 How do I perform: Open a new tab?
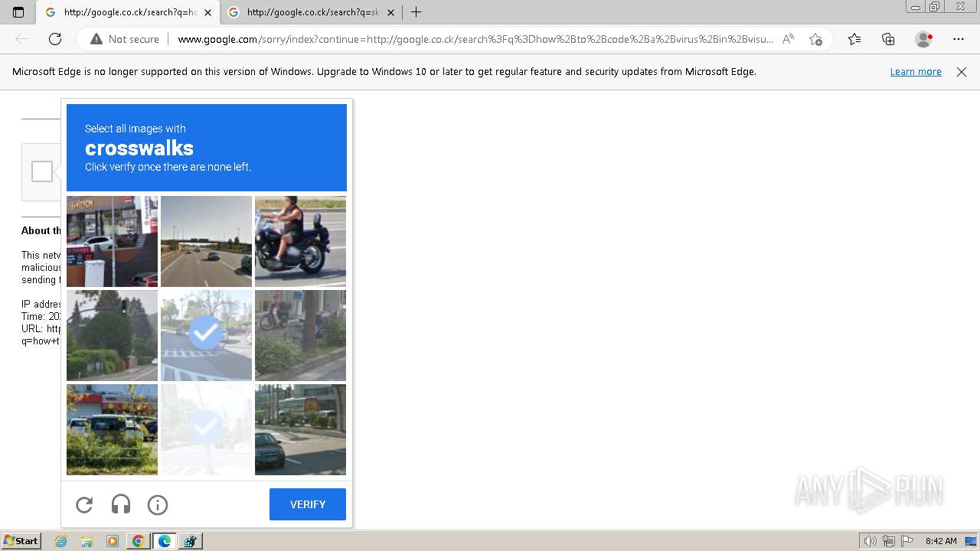tap(416, 12)
